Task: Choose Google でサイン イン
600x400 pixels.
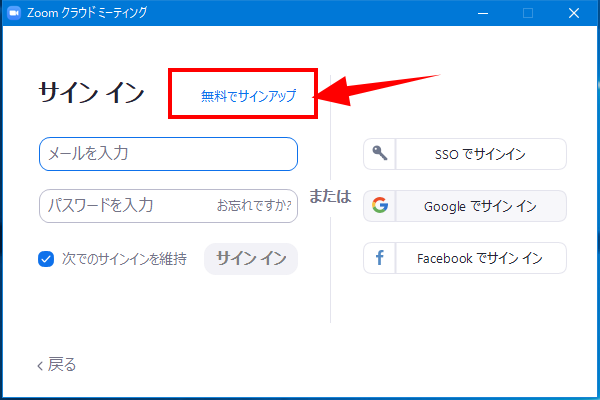Action: [465, 206]
